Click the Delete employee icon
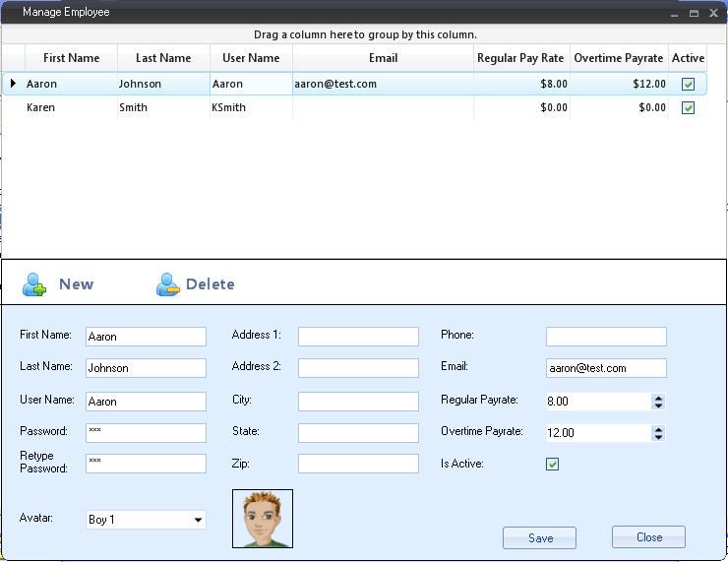Image resolution: width=728 pixels, height=562 pixels. [168, 284]
